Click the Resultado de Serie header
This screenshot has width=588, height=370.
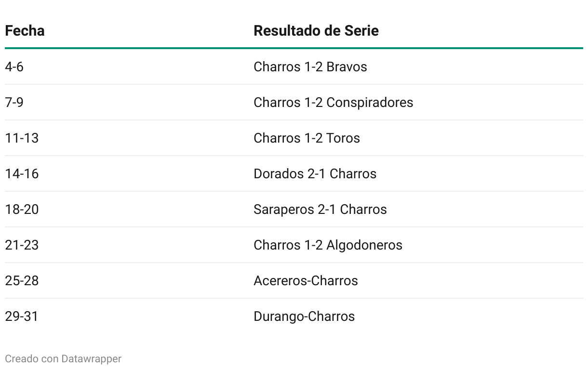tap(316, 30)
